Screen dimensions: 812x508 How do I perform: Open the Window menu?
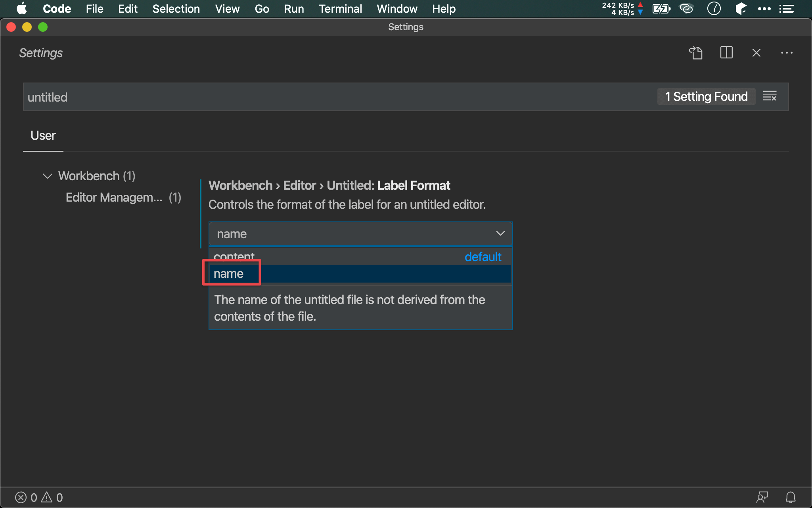[x=397, y=9]
